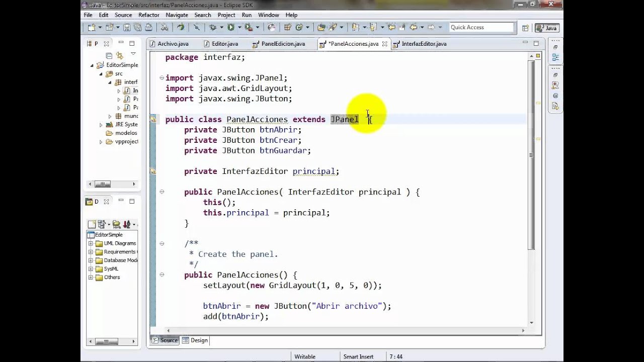Select the Java perspective button
This screenshot has height=362, width=644.
(x=547, y=28)
